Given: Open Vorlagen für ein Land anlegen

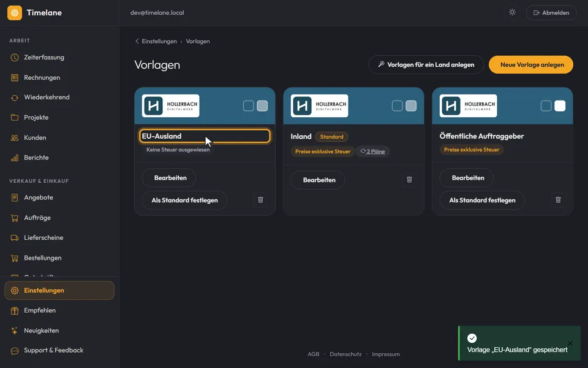Looking at the screenshot, I should click(426, 64).
